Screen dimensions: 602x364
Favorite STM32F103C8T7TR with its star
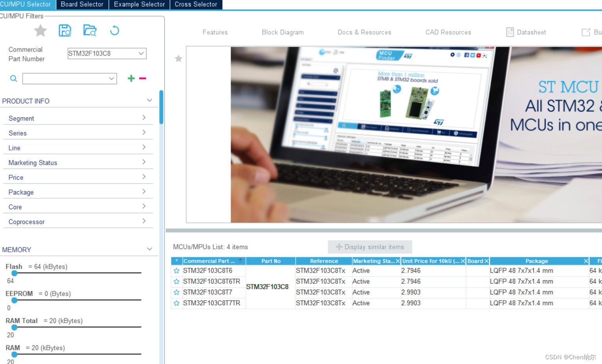pos(177,303)
